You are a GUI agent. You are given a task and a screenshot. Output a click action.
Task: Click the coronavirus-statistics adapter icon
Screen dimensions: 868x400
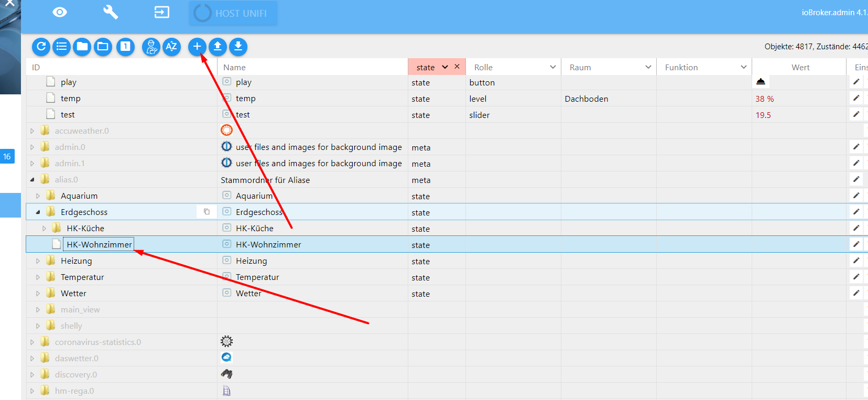point(226,341)
